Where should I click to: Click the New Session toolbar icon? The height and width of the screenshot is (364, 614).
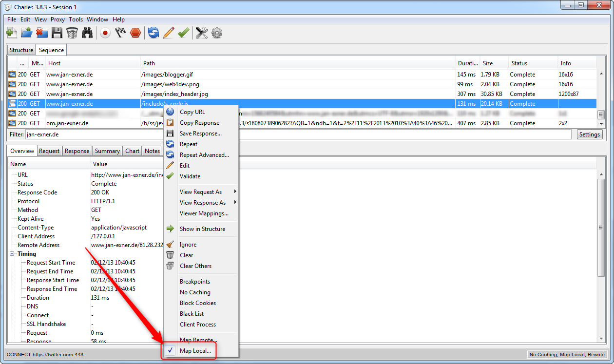click(12, 33)
